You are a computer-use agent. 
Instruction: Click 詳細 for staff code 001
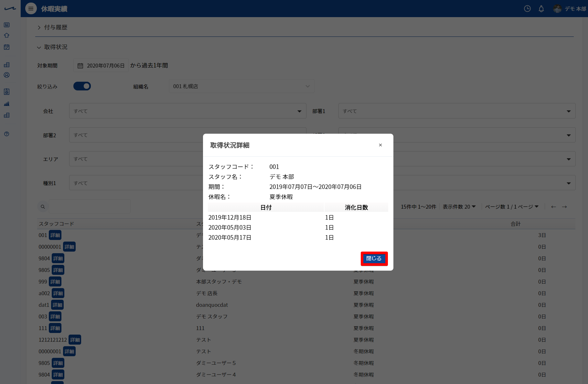[55, 235]
